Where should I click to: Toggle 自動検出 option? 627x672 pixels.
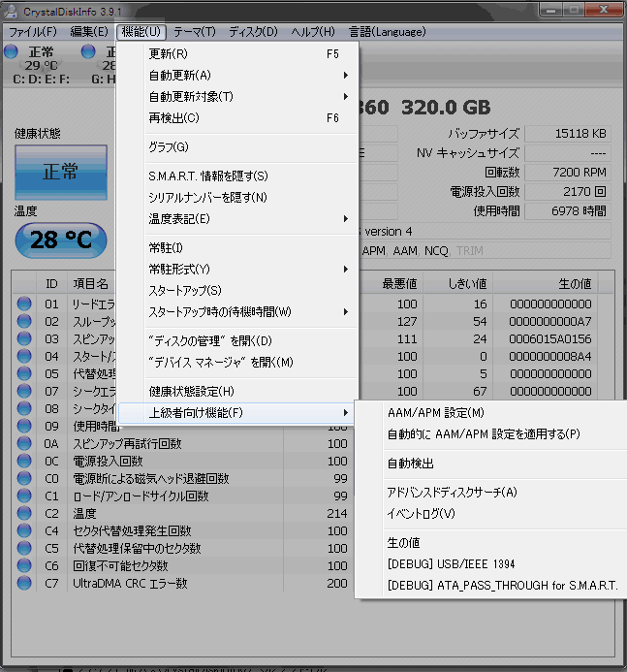click(491, 464)
